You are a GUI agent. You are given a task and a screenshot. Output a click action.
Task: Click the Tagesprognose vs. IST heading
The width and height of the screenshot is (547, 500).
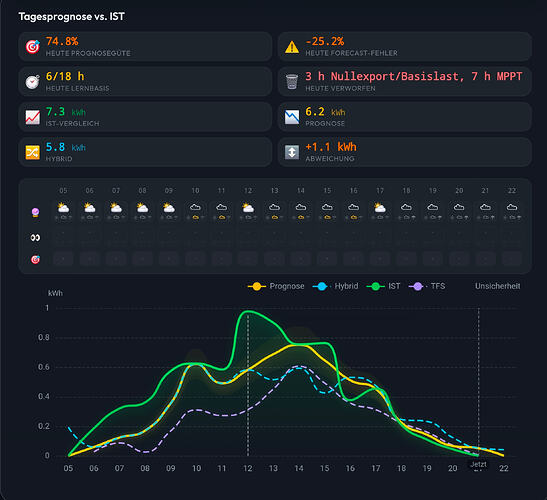coord(72,16)
